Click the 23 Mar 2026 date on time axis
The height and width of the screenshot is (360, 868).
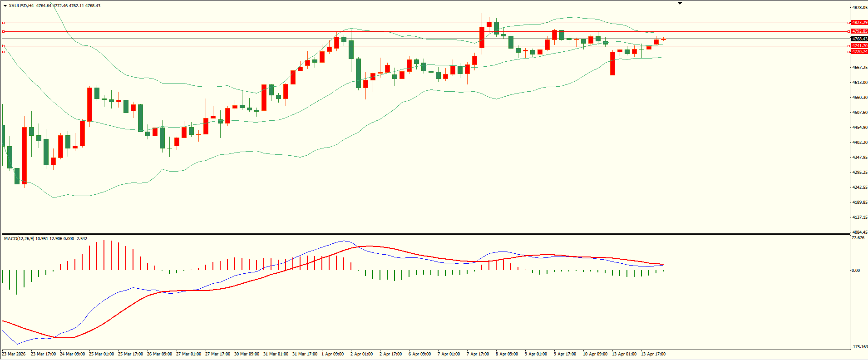tap(14, 354)
